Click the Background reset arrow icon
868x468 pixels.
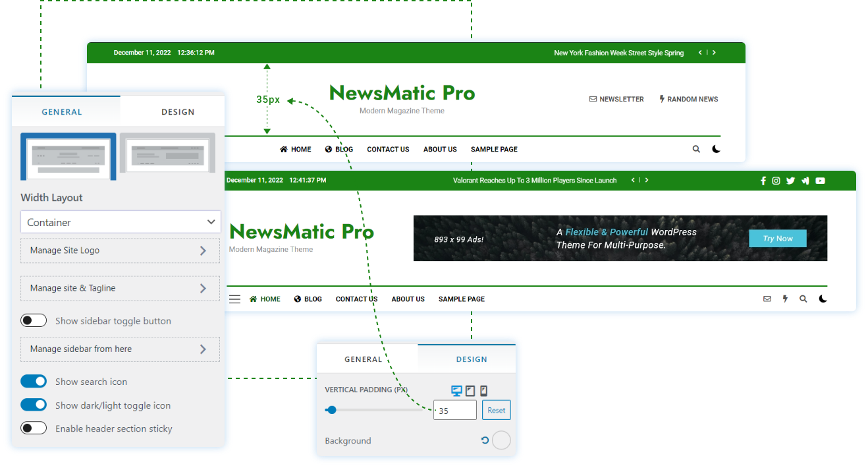tap(485, 440)
